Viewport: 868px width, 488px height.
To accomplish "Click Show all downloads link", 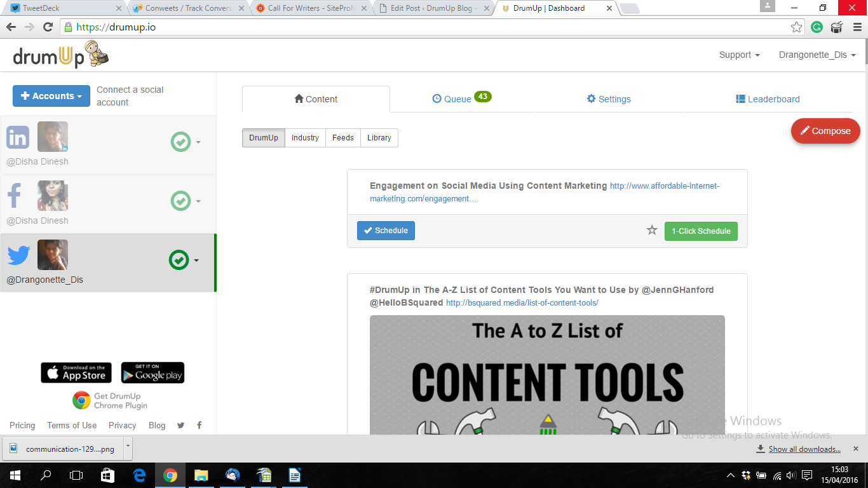I will pos(804,449).
